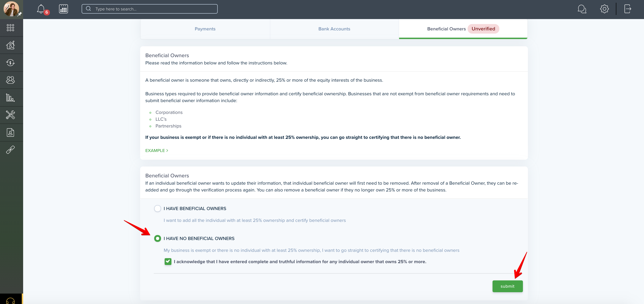This screenshot has height=304, width=644.
Task: Click the 'Partnerships' list item
Action: pyautogui.click(x=168, y=126)
